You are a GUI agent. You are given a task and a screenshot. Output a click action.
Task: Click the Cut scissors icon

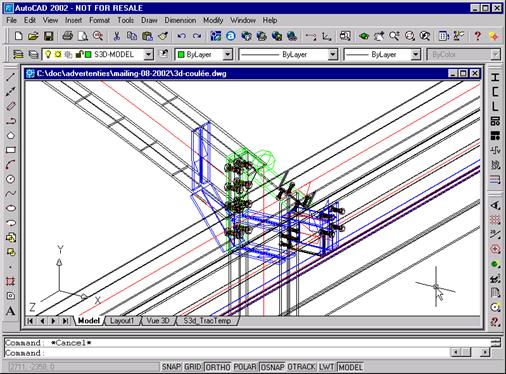pyautogui.click(x=116, y=36)
